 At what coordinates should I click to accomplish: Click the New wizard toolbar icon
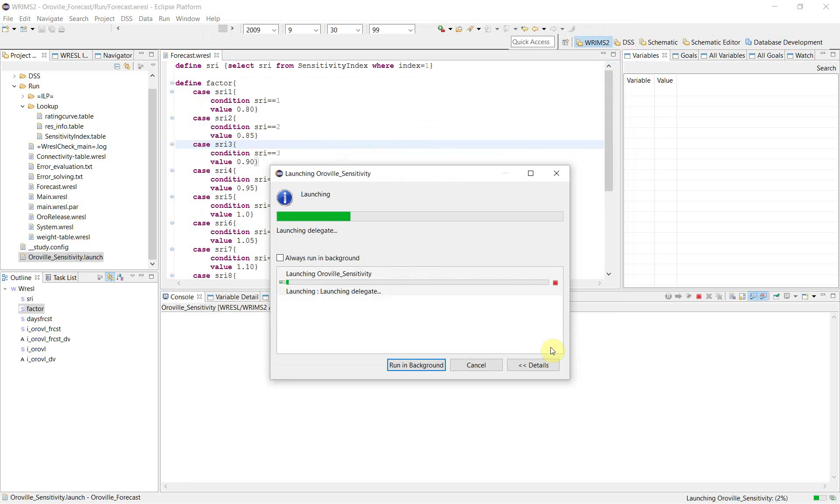click(x=6, y=29)
